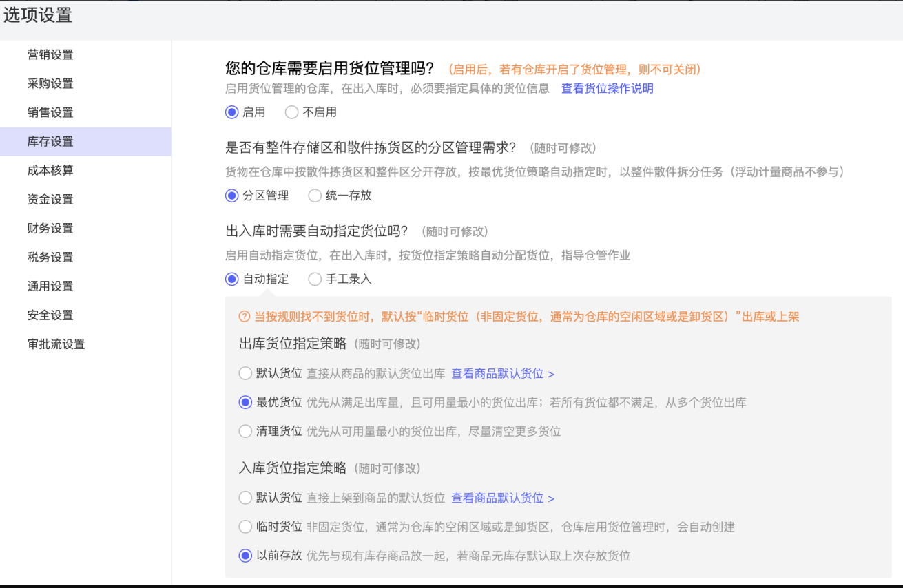The image size is (903, 588).
Task: Choose 手工录入 for location assignment
Action: coord(315,279)
